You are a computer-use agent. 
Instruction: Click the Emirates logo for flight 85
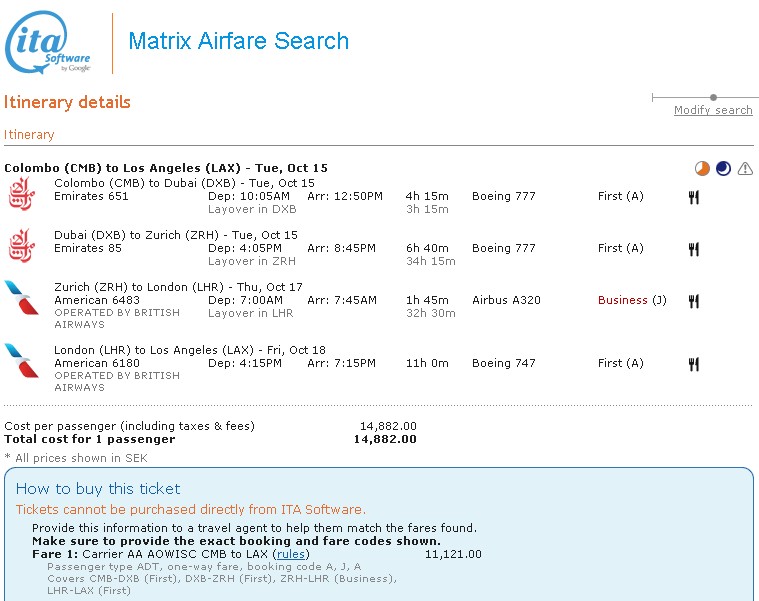pos(21,245)
